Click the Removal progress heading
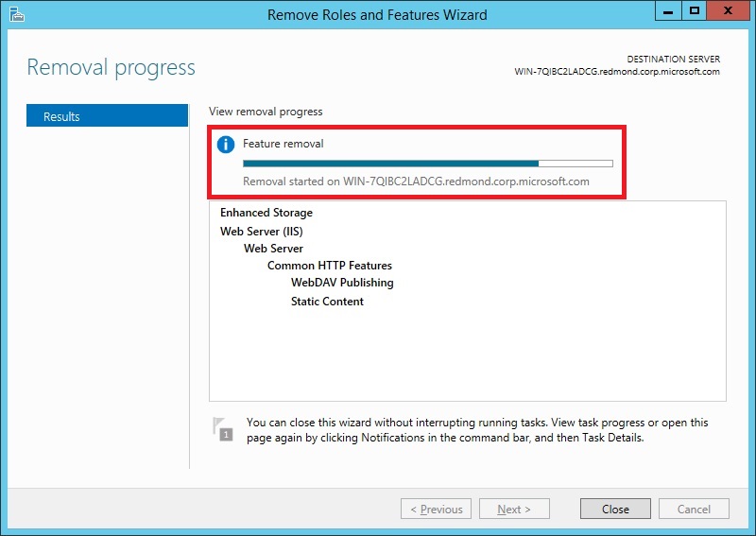Screen dimensions: 756x536 tap(111, 67)
